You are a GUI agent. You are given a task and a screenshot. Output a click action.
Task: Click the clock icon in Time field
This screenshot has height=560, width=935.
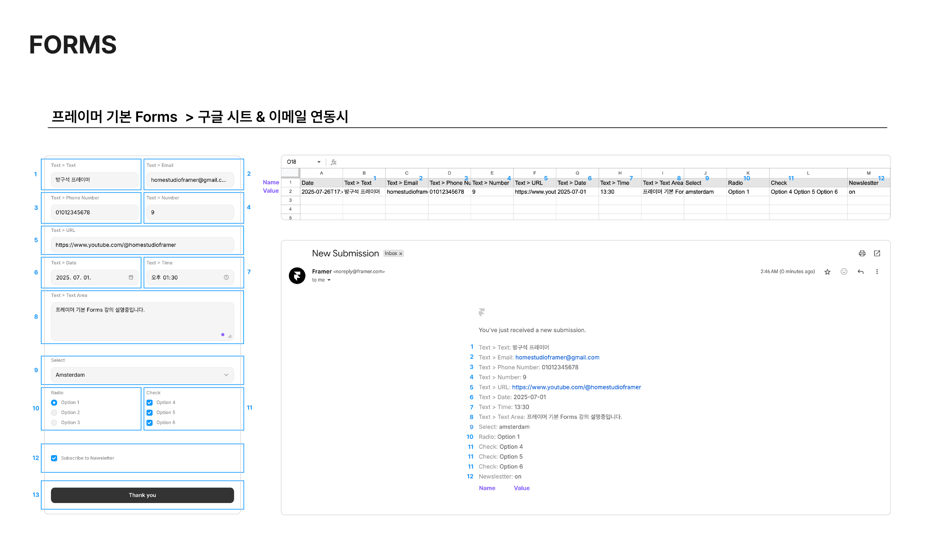[226, 277]
